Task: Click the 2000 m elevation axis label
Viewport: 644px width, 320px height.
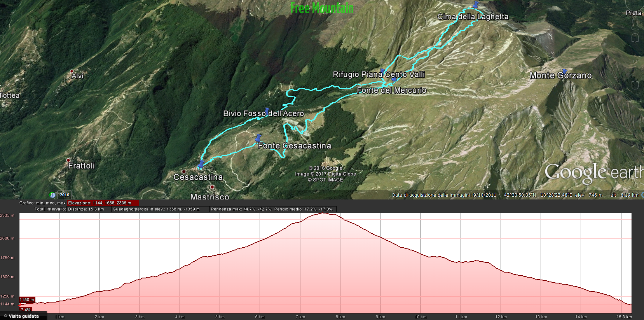Action: [x=7, y=238]
